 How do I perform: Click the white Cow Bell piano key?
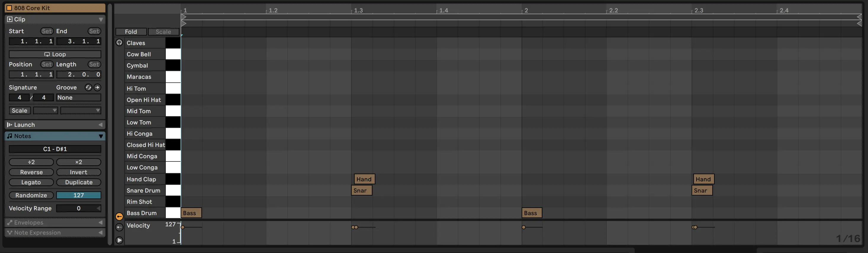(x=173, y=54)
